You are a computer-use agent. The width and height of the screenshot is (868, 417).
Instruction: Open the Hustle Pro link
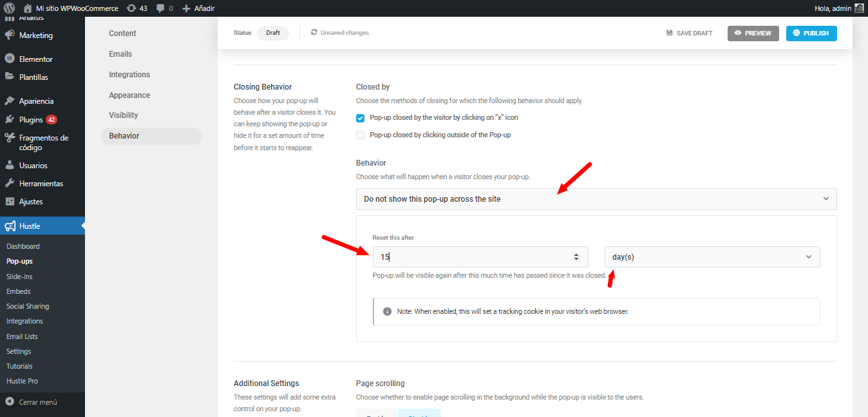pos(22,381)
